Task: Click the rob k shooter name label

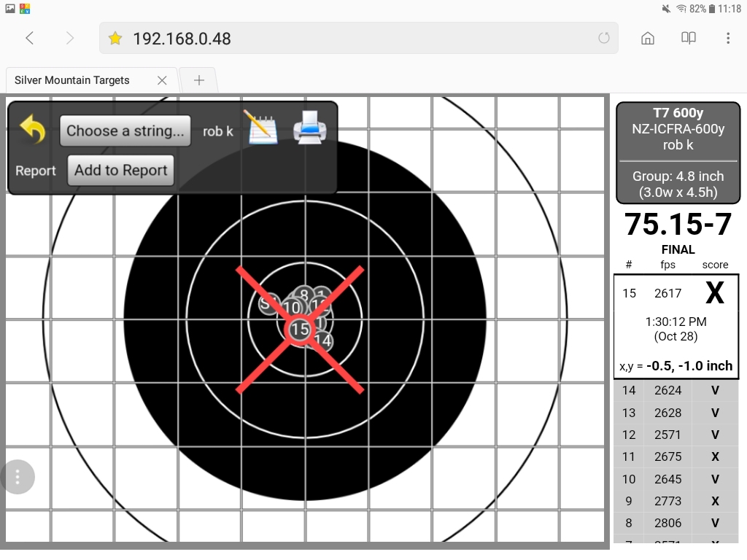Action: tap(217, 131)
